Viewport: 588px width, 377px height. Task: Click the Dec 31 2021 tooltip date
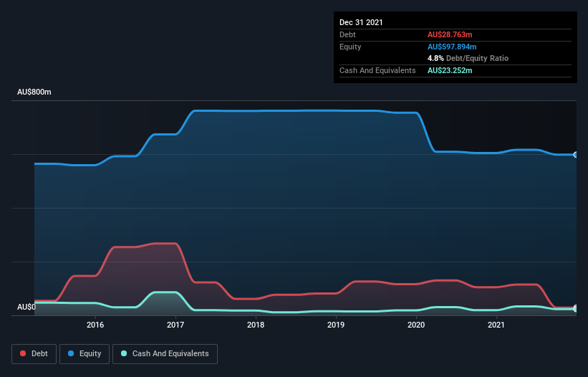[x=361, y=22]
